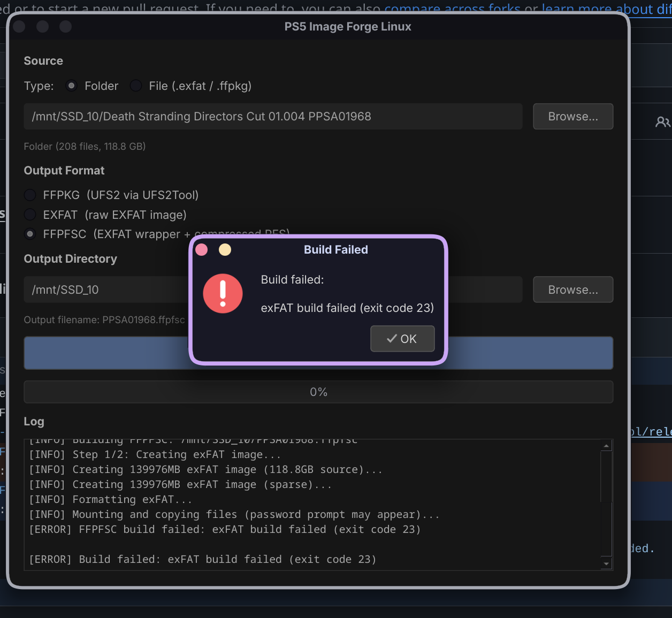This screenshot has width=672, height=618.
Task: Click the red error exclamation icon
Action: [x=223, y=294]
